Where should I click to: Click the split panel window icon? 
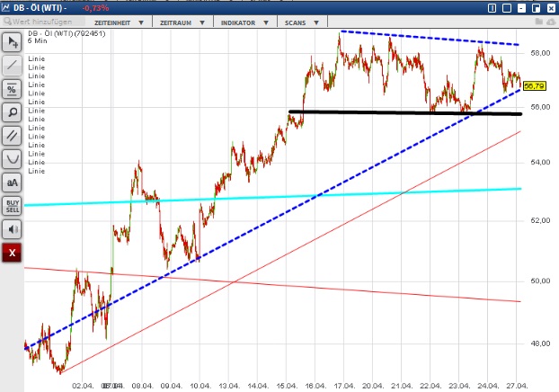pyautogui.click(x=492, y=8)
